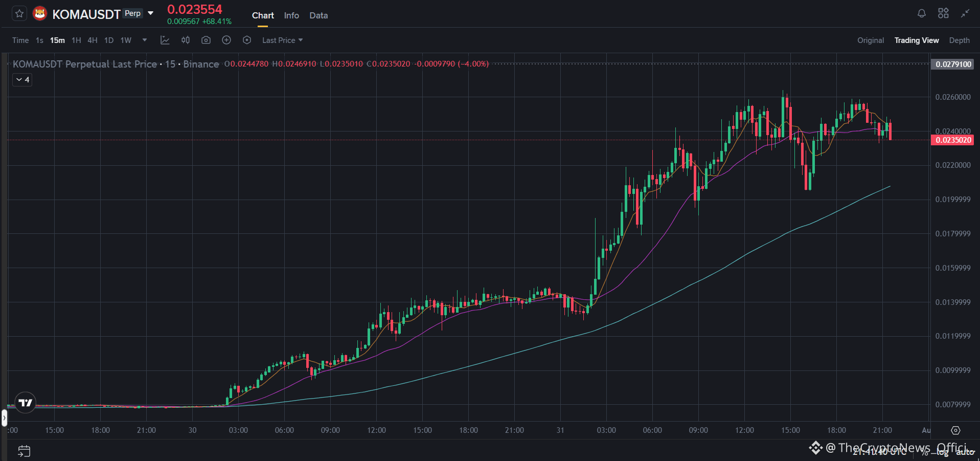The height and width of the screenshot is (461, 980).
Task: Expand the collapsed indicators legend showing 4
Action: coord(22,80)
